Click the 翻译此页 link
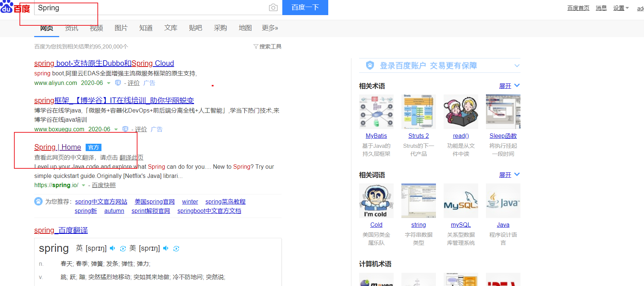This screenshot has height=286, width=644. click(131, 157)
